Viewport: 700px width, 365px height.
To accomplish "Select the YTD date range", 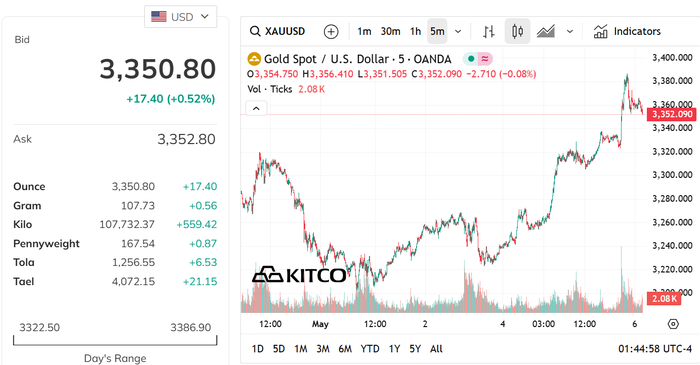I will [370, 348].
